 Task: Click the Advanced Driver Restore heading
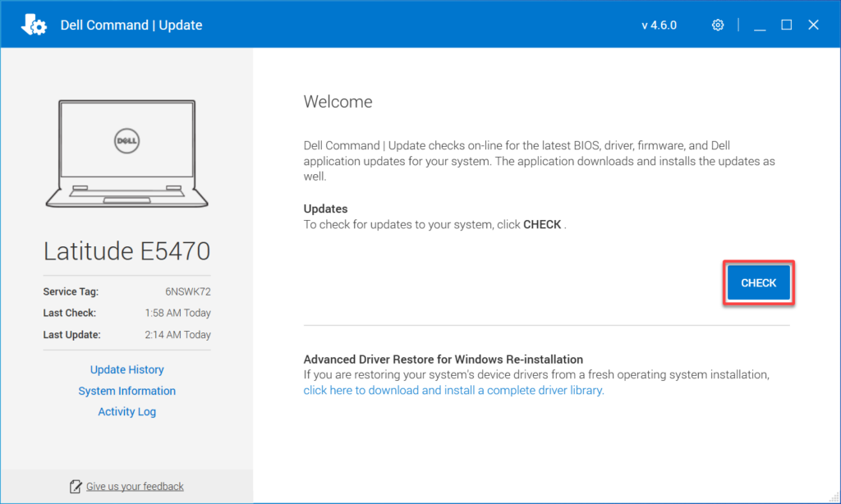click(x=442, y=359)
